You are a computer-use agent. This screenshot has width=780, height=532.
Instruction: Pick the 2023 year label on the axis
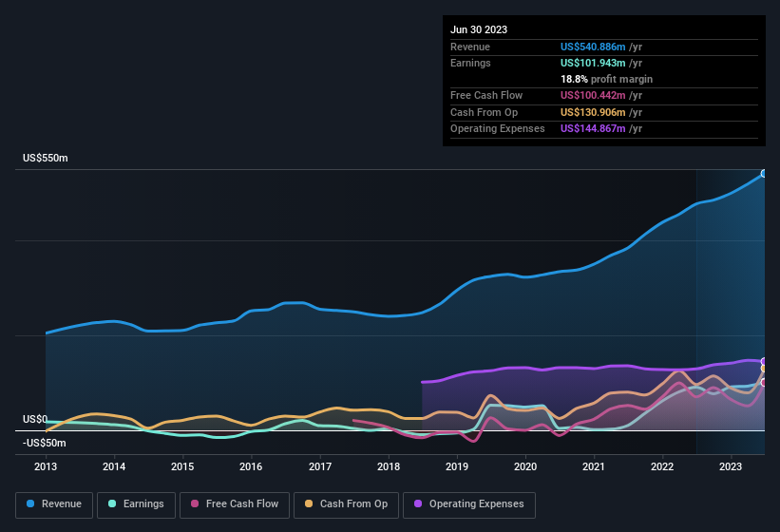tap(730, 466)
